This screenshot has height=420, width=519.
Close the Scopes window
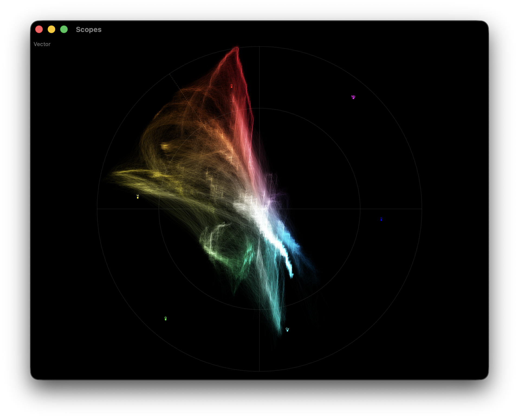click(39, 29)
